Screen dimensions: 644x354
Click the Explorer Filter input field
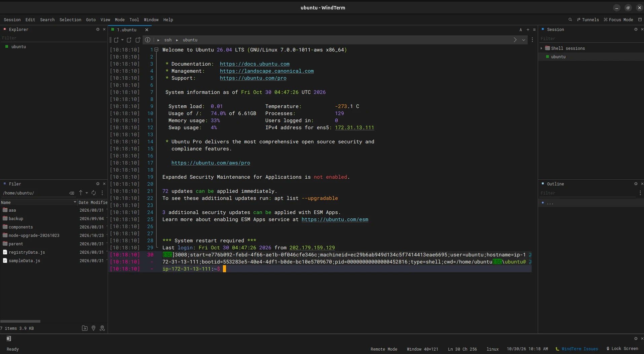(53, 38)
